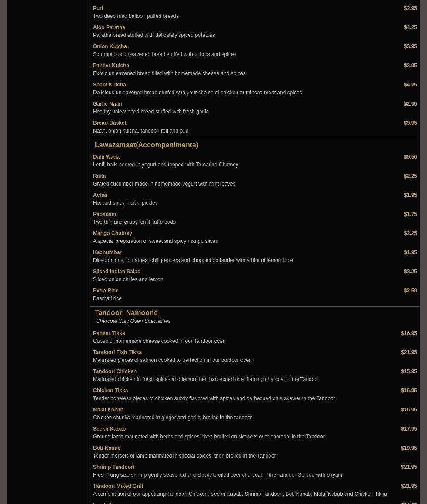Select the Mango Chutney item name
The height and width of the screenshot is (504, 427).
pos(112,233)
